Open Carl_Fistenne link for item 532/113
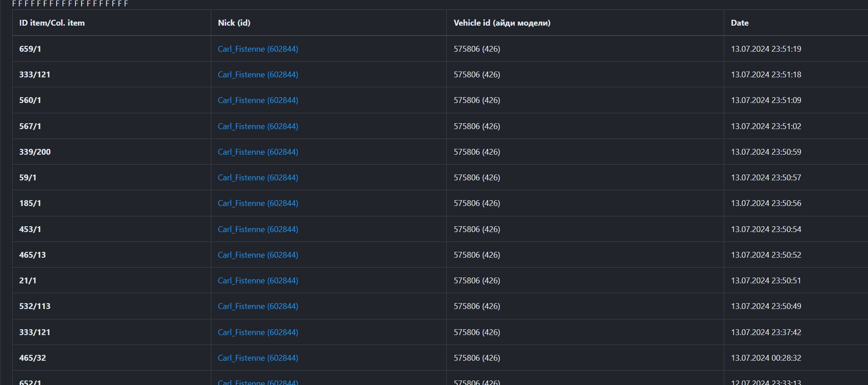This screenshot has width=868, height=385. [x=258, y=306]
